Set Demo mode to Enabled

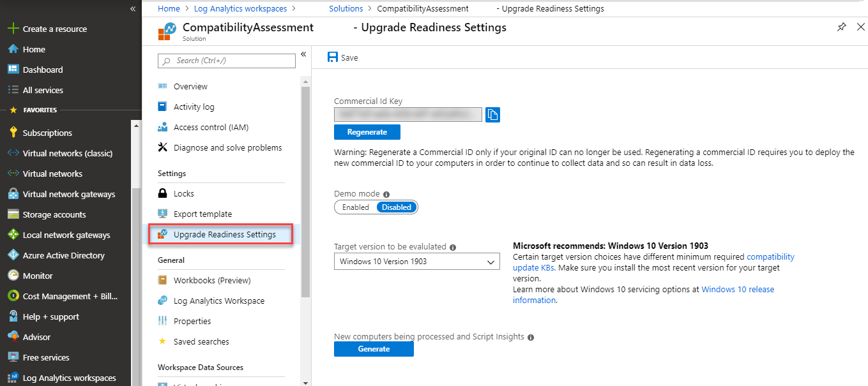click(356, 207)
